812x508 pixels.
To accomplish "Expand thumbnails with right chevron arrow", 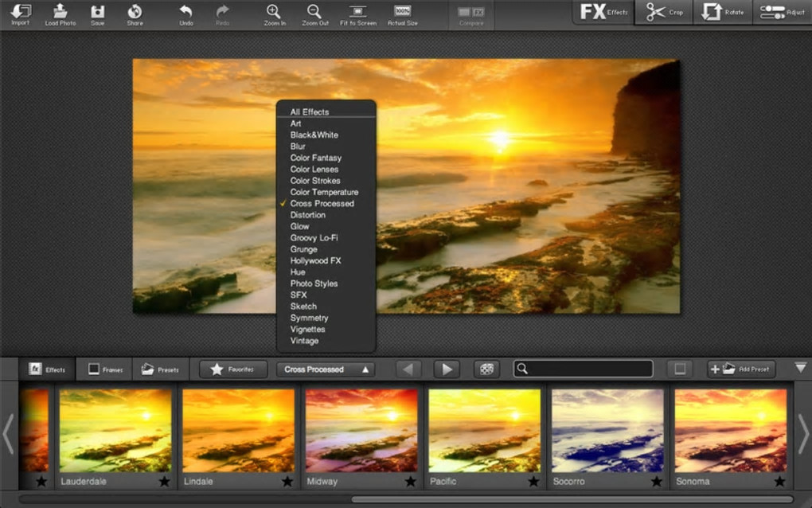I will [803, 434].
